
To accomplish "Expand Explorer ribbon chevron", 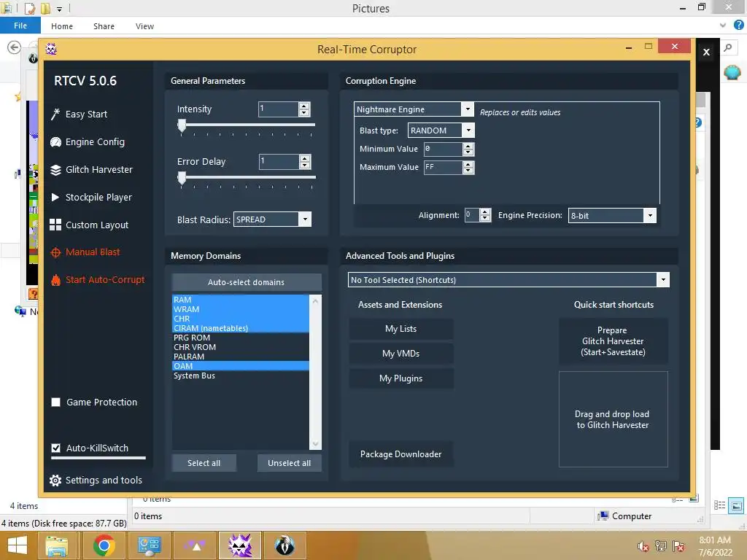I will coord(723,26).
